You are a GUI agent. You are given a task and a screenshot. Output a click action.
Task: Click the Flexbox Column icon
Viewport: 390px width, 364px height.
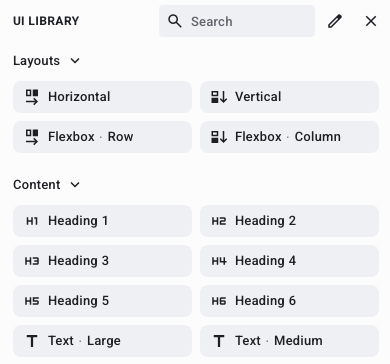219,137
